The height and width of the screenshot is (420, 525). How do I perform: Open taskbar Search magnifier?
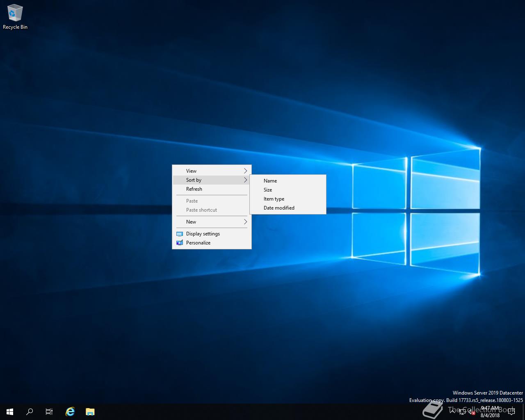pyautogui.click(x=30, y=411)
